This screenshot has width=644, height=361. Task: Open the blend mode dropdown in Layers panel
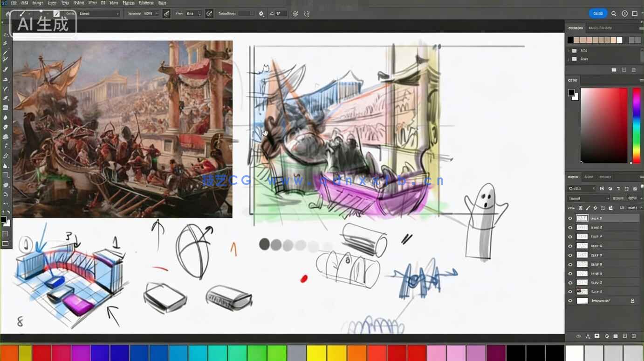pos(587,198)
